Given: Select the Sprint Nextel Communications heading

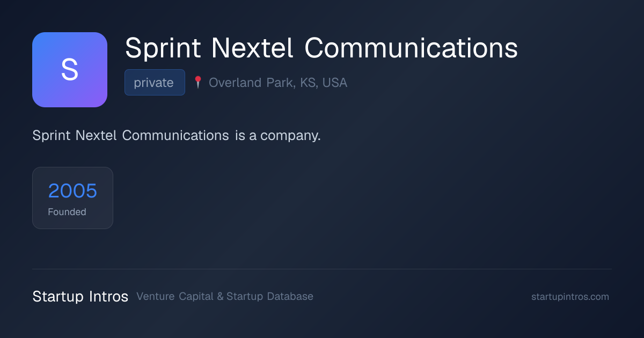Looking at the screenshot, I should point(321,48).
